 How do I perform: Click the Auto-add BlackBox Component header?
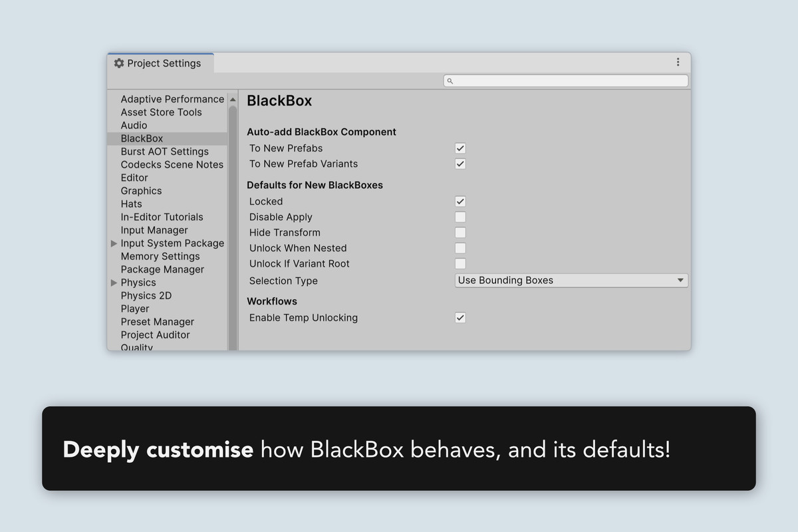(x=321, y=132)
